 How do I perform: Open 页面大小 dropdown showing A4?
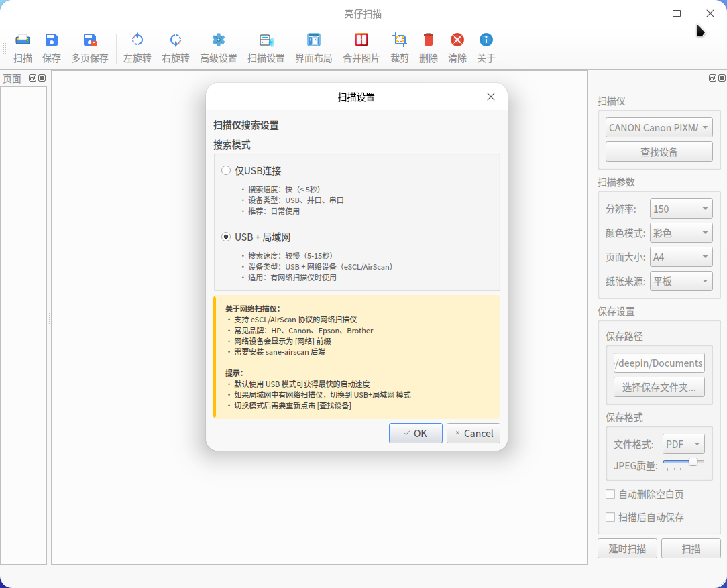(x=681, y=257)
